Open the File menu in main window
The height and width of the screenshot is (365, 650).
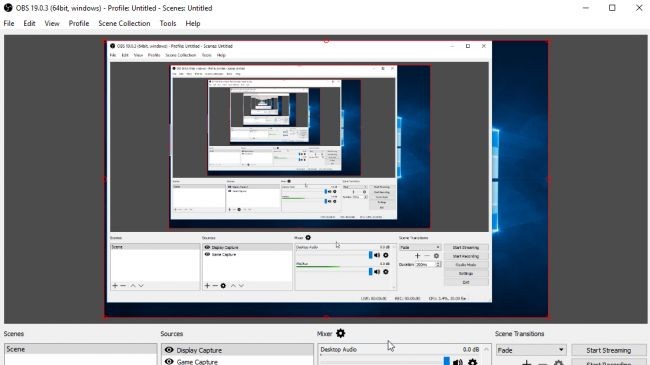(9, 23)
